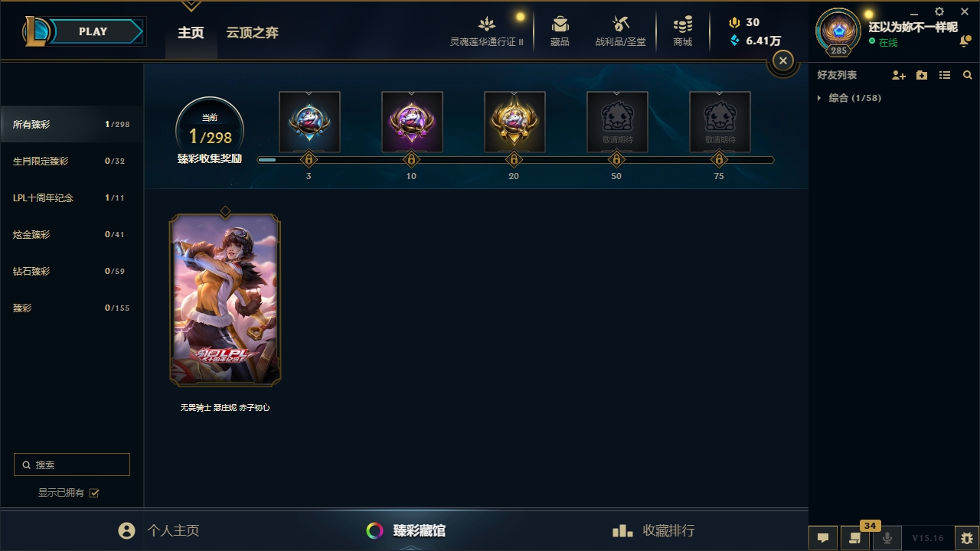Click the PLAY button
This screenshot has width=980, height=551.
tap(94, 31)
